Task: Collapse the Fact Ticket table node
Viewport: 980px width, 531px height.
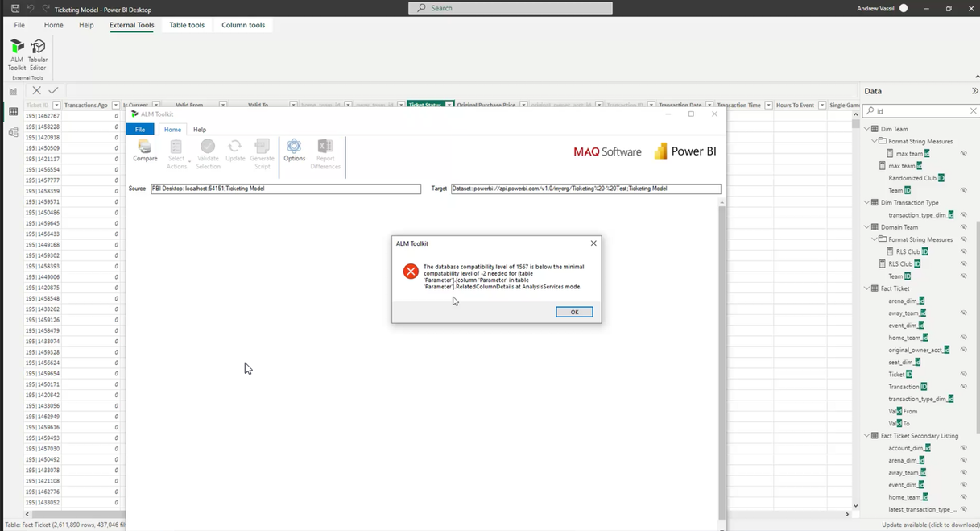Action: [x=867, y=288]
